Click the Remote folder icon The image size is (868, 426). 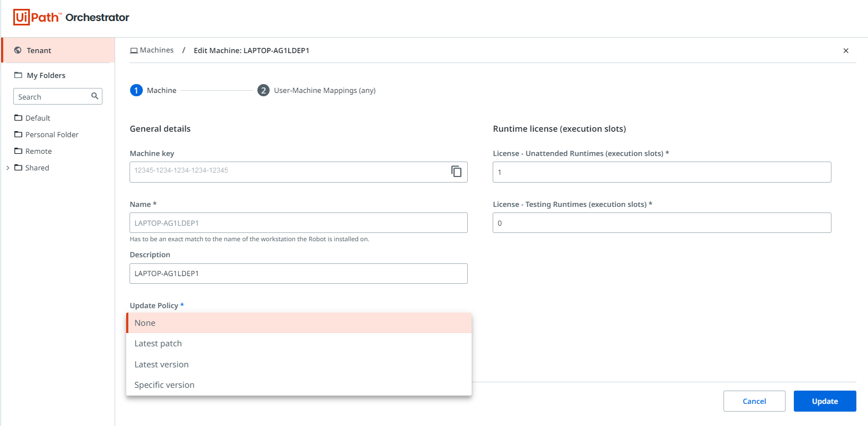point(18,151)
